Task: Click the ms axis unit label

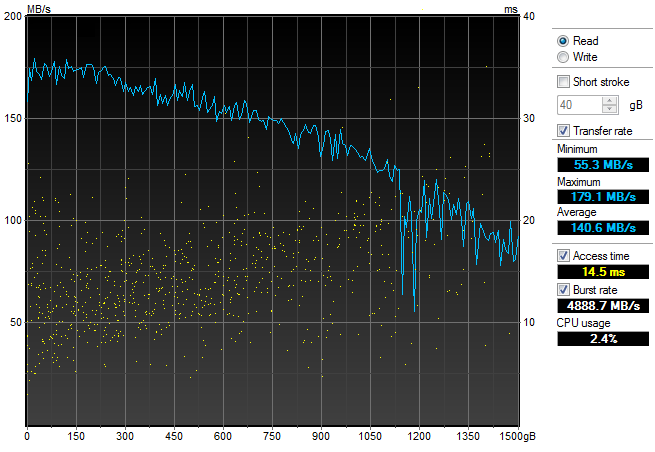Action: [510, 9]
